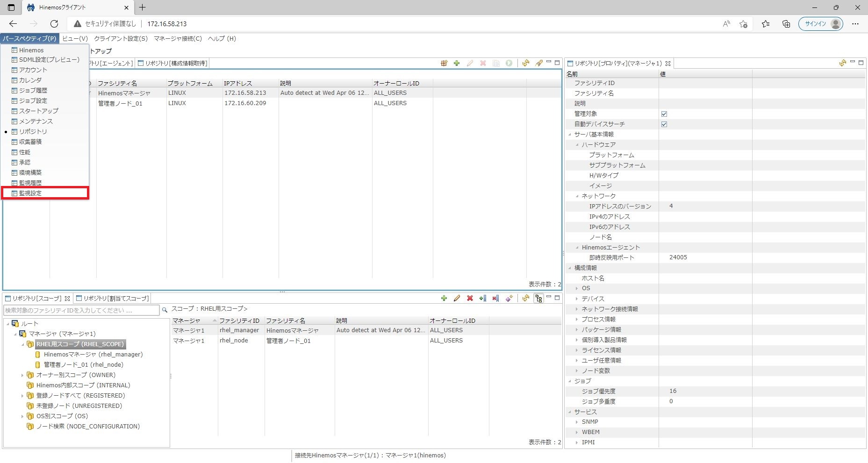868x463 pixels.
Task: Reload the browser page
Action: [54, 24]
